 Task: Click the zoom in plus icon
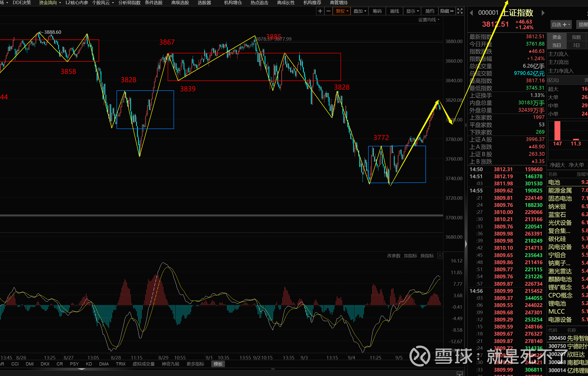(320, 11)
